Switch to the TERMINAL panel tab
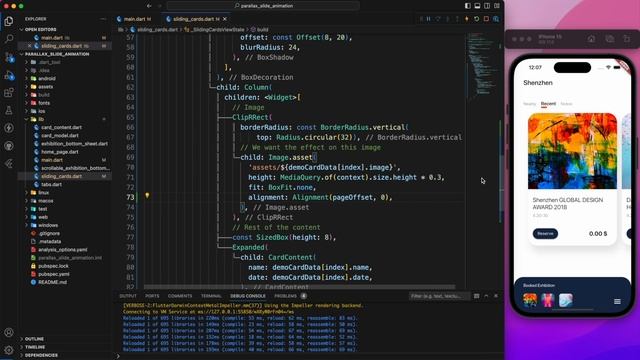Screen dimensions: 640x360 (211, 296)
